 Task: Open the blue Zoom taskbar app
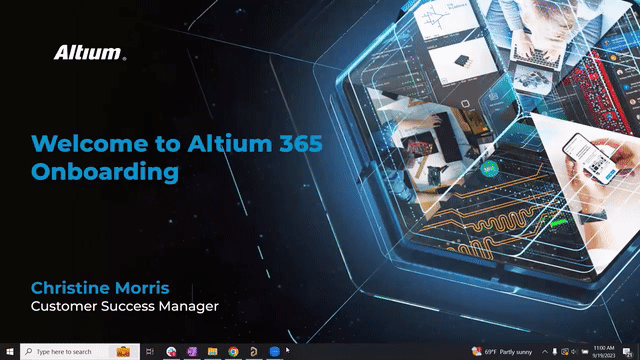click(275, 351)
